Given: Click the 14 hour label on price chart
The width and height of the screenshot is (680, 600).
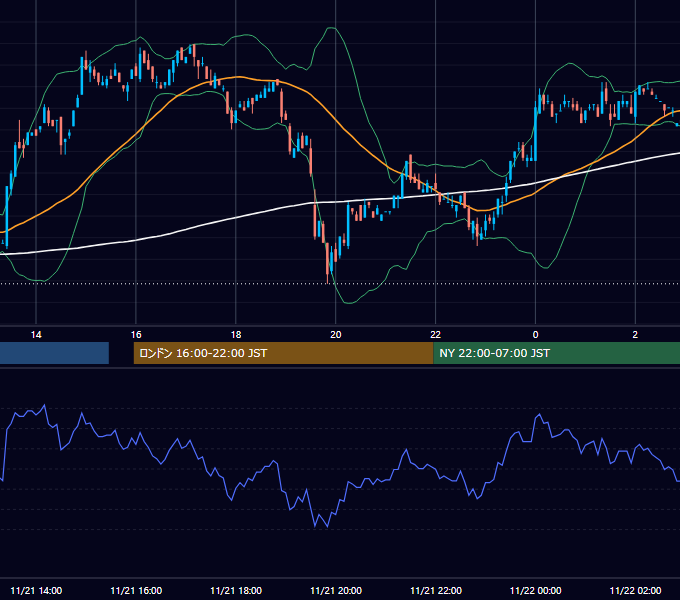Looking at the screenshot, I should (x=36, y=335).
